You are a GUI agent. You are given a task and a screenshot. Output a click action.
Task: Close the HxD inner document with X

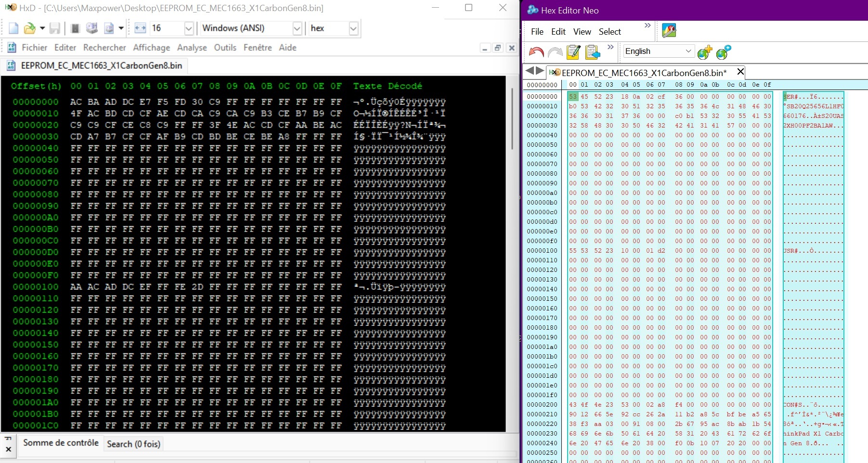coord(512,48)
